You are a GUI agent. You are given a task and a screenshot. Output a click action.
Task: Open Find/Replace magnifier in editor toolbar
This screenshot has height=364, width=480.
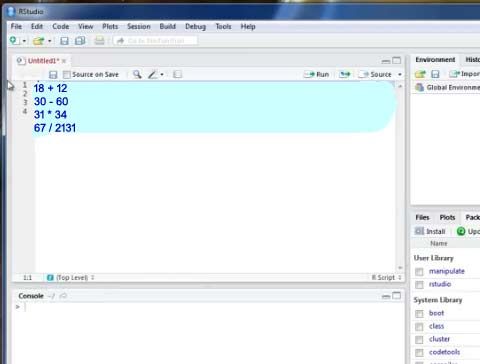tap(137, 74)
